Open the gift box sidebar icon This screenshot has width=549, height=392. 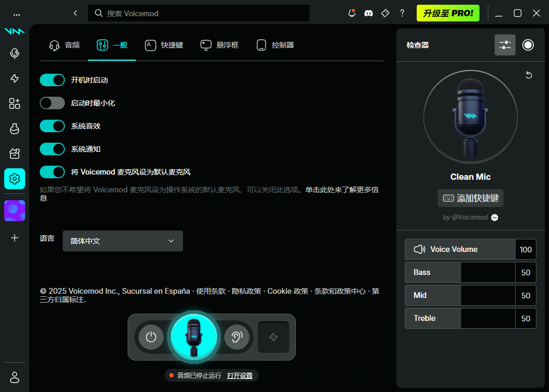14,154
